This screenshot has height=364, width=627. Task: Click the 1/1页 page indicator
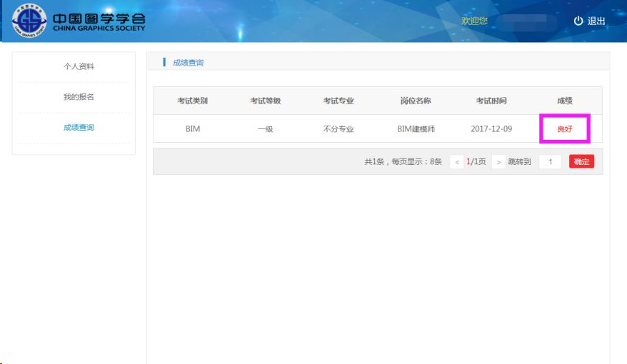pyautogui.click(x=476, y=162)
